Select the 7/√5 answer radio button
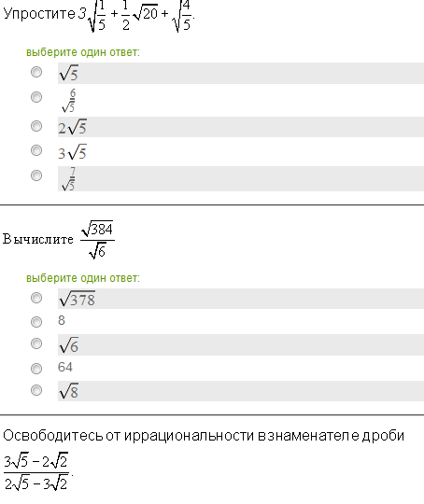The image size is (424, 504). [x=36, y=175]
